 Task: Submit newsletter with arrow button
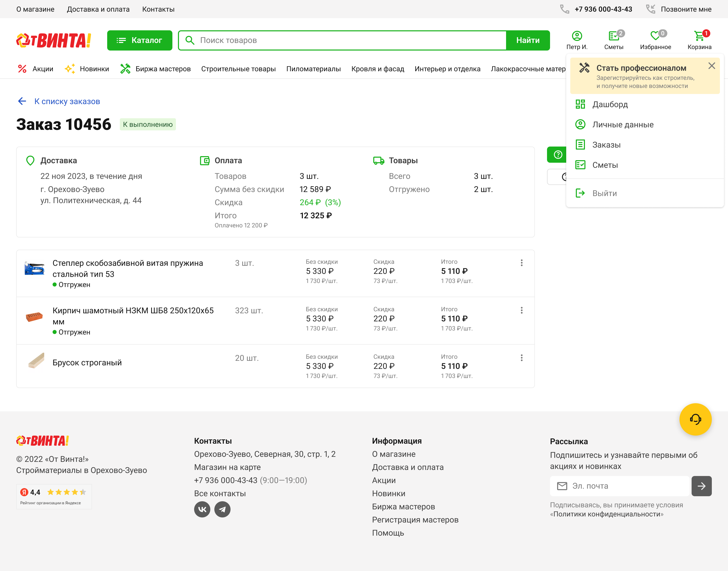[x=701, y=486]
